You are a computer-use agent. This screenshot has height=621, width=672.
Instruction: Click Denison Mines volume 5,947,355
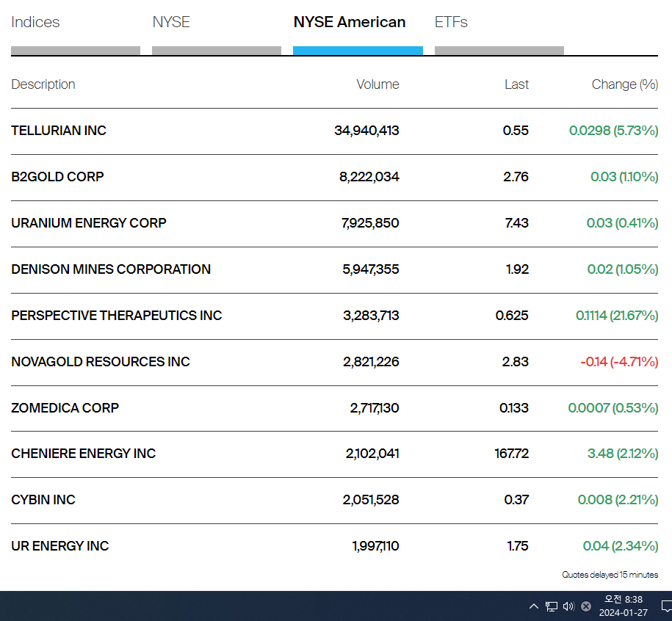click(371, 269)
